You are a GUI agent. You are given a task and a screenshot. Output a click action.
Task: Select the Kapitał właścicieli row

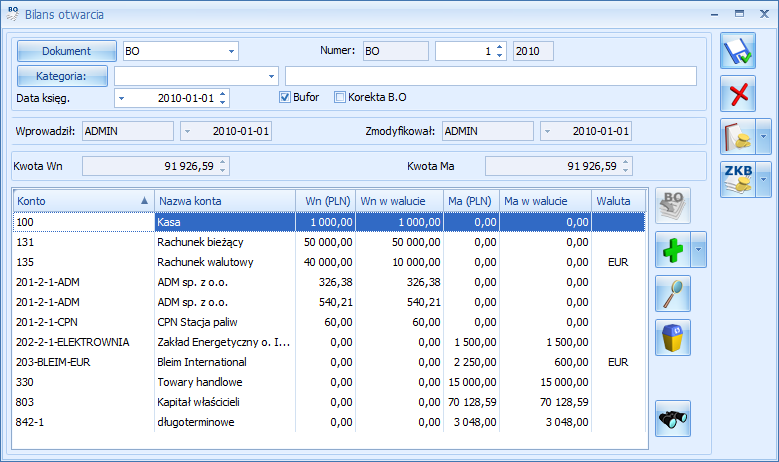329,402
